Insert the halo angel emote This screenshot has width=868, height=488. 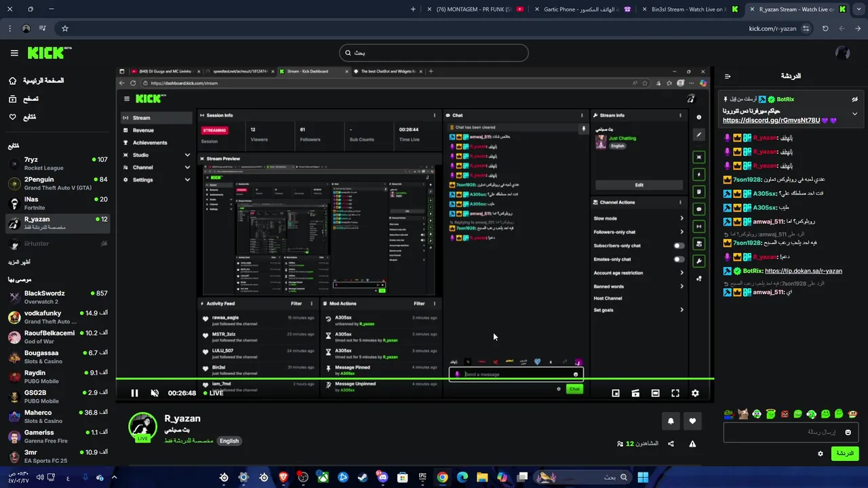[x=770, y=414]
